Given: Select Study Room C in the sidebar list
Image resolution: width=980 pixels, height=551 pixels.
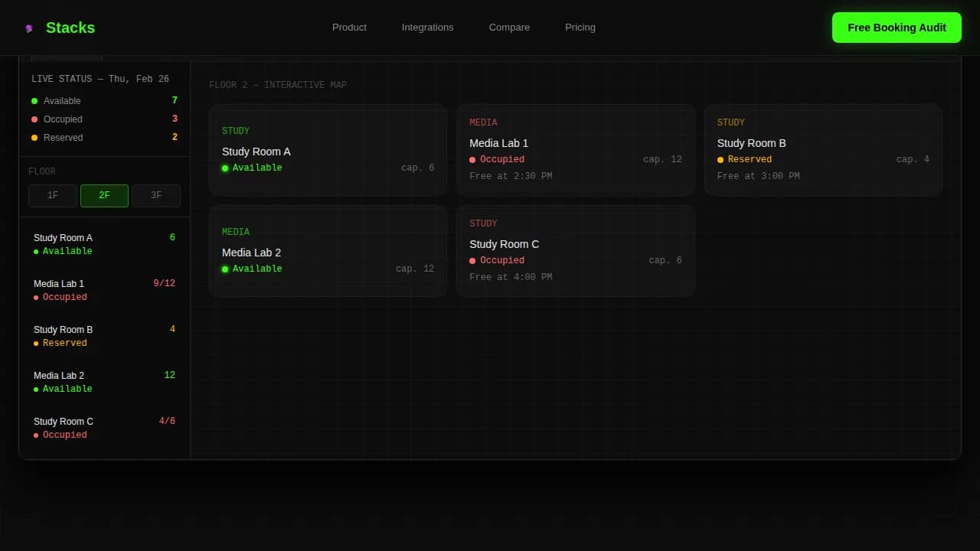Looking at the screenshot, I should (x=104, y=428).
